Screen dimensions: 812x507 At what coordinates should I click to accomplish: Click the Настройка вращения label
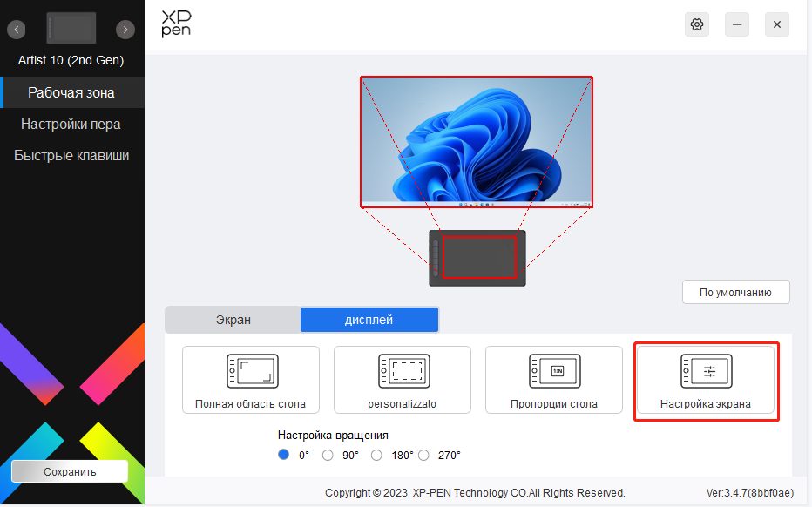click(333, 435)
